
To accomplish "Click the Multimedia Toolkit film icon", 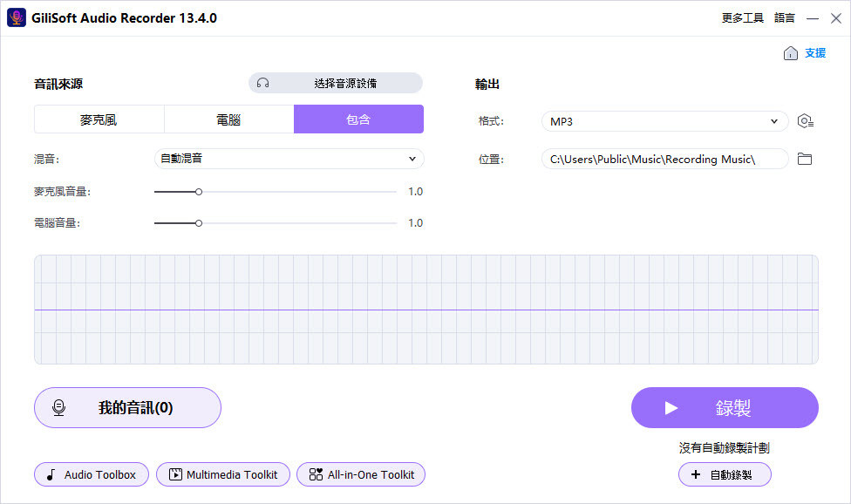I will pyautogui.click(x=175, y=474).
